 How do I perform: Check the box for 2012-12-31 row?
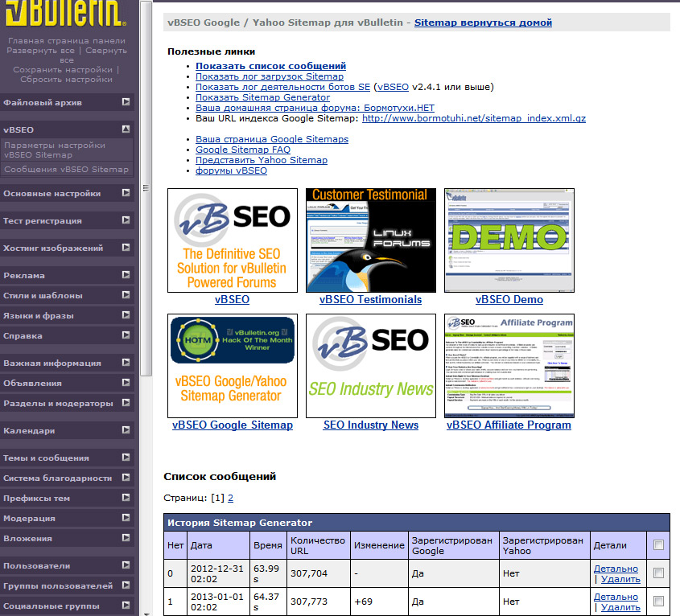click(658, 573)
